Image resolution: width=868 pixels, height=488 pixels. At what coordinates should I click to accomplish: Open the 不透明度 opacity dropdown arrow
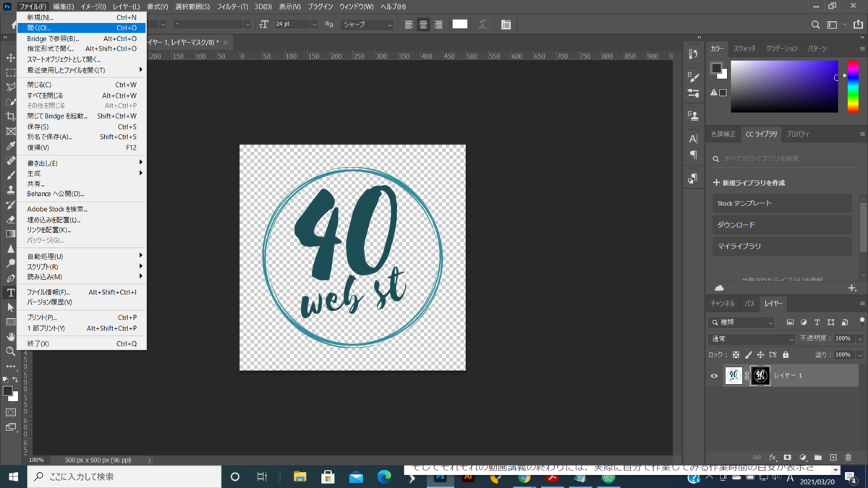(859, 338)
